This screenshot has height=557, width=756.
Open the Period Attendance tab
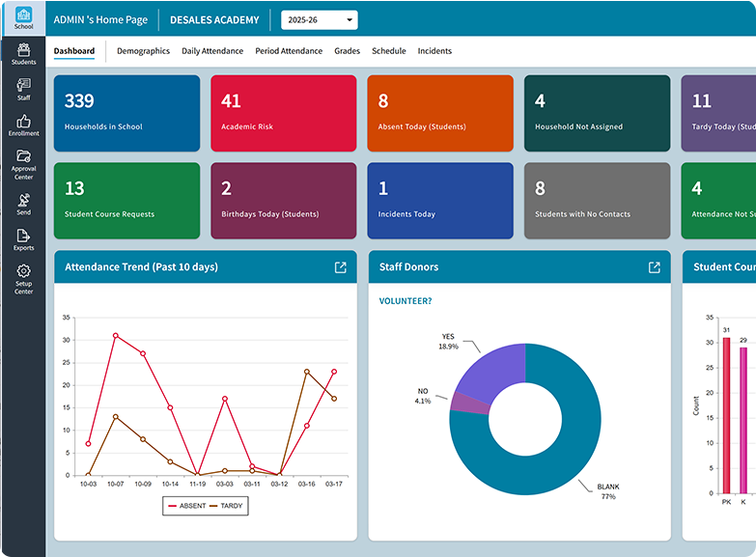(x=289, y=51)
